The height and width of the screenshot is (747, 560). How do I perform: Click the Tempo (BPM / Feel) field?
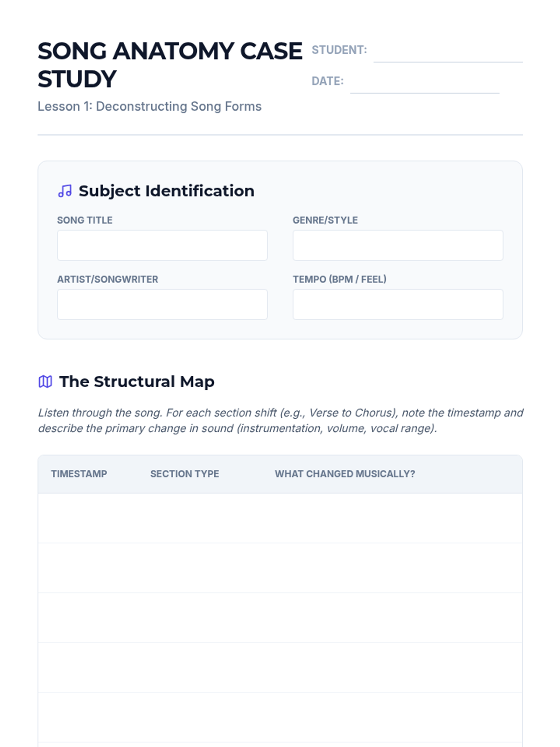coord(398,304)
